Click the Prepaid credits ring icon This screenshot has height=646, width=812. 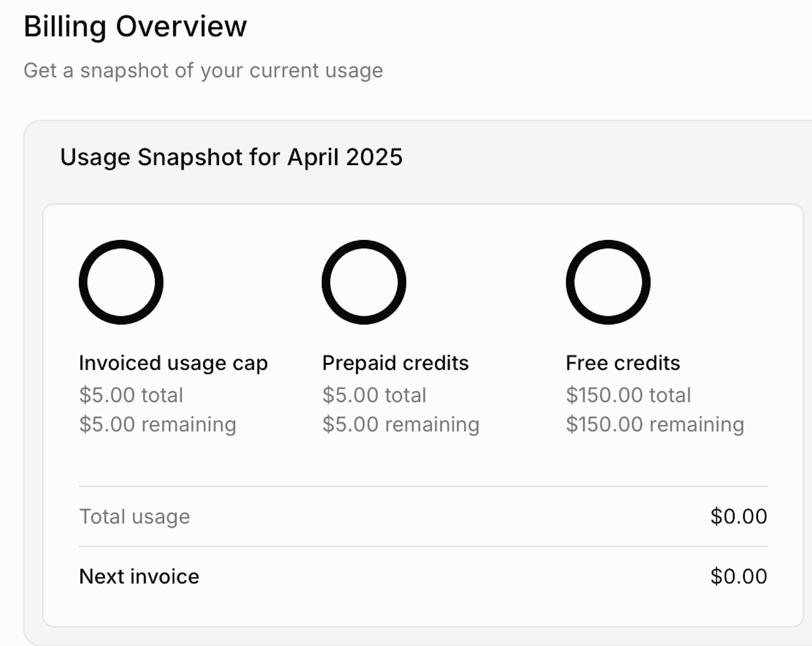(x=364, y=282)
